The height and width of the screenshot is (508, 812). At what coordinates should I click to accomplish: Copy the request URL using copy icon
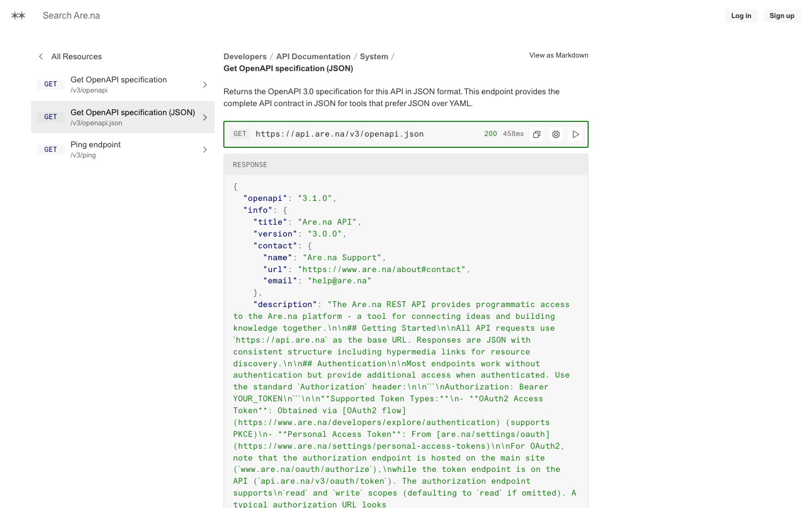537,134
